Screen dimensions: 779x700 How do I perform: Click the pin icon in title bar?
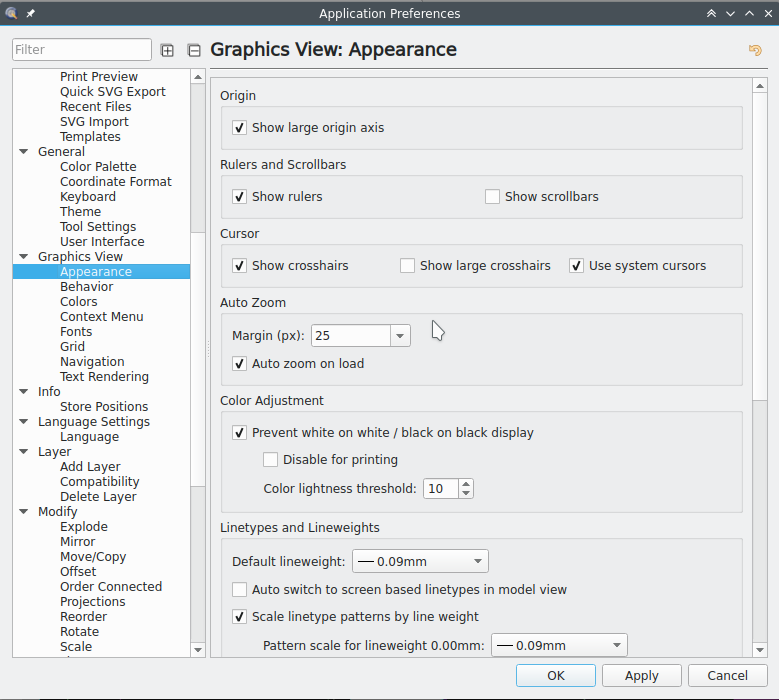point(30,13)
